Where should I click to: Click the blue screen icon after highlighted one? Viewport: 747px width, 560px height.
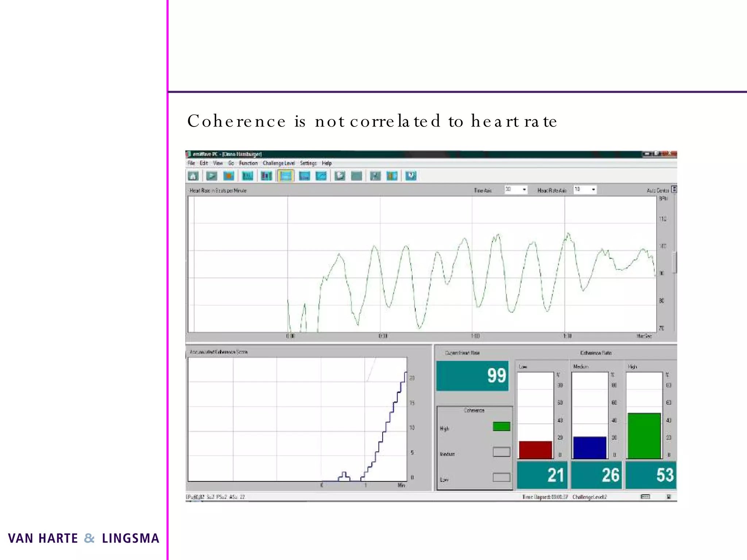click(x=304, y=176)
